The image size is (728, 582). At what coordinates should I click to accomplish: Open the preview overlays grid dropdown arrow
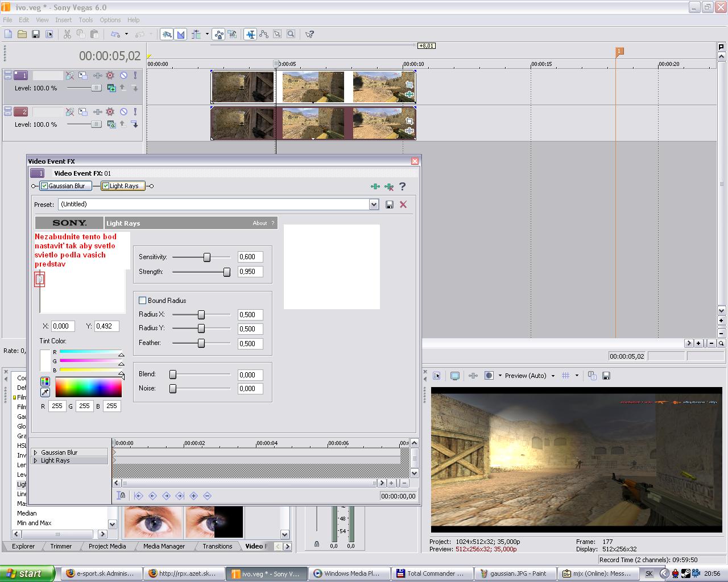pyautogui.click(x=577, y=376)
